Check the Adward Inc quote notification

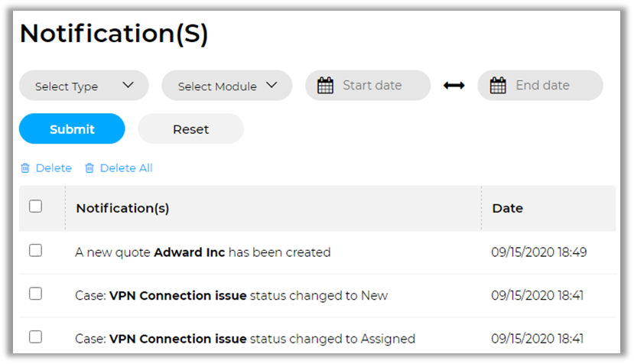pos(35,251)
